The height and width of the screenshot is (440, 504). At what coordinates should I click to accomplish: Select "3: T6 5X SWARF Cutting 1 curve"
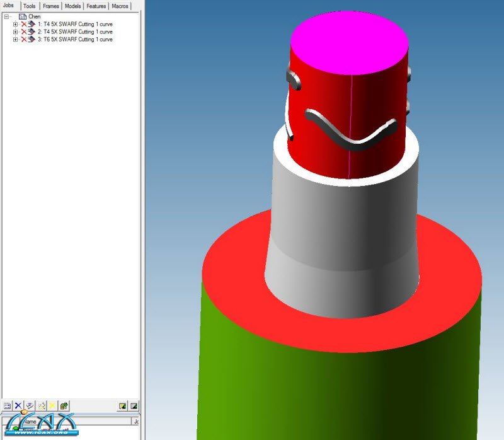point(75,39)
